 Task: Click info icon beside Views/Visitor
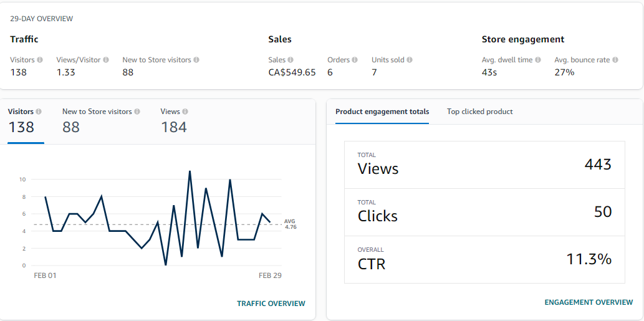(106, 60)
